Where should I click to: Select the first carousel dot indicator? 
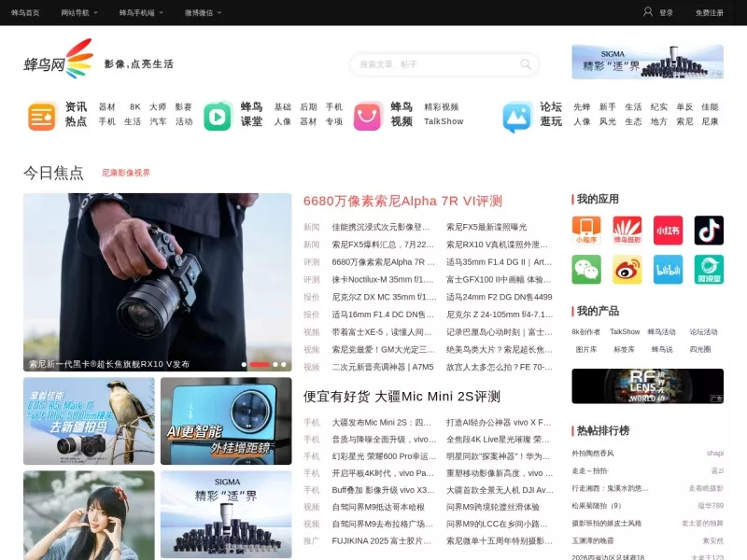[x=244, y=364]
